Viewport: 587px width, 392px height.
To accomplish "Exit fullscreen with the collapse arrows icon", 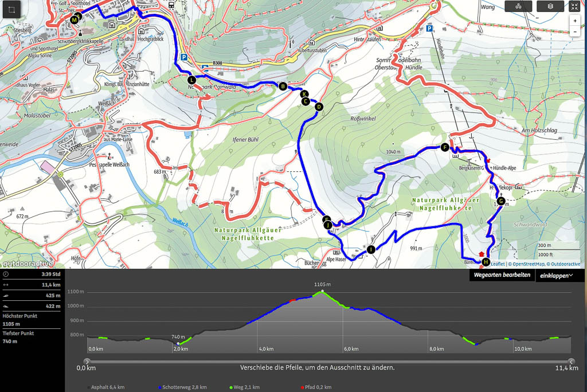I will (x=574, y=6).
